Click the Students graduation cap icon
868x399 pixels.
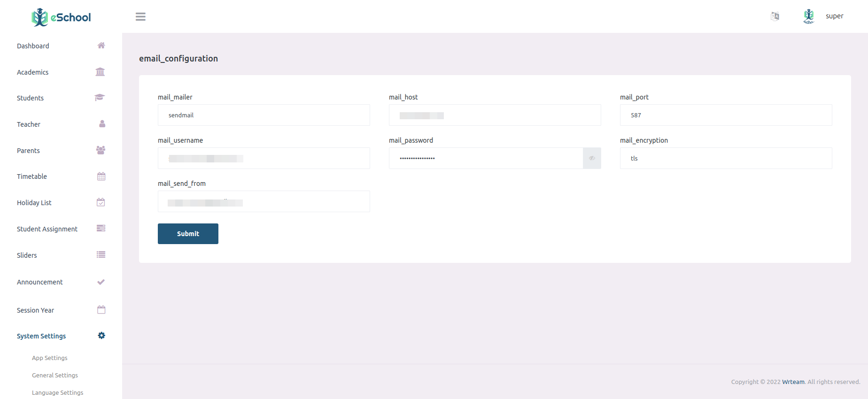tap(100, 98)
